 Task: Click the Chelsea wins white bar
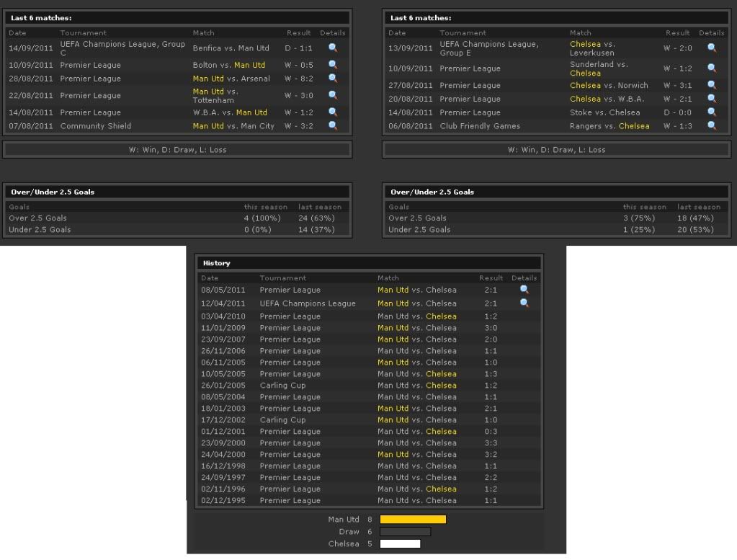(x=400, y=543)
